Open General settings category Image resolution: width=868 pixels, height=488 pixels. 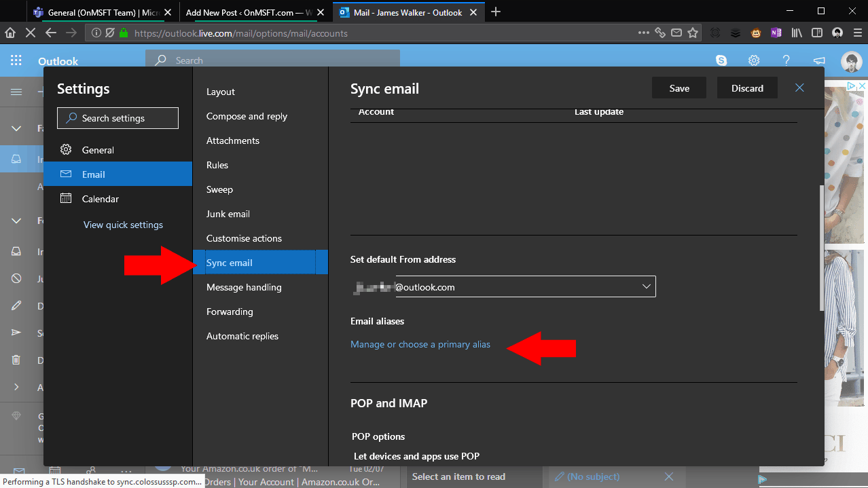(x=118, y=150)
